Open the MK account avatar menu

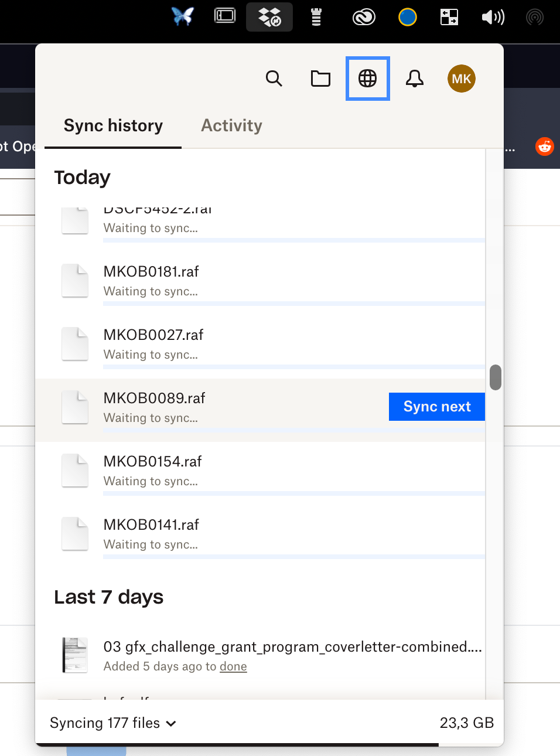pos(461,79)
